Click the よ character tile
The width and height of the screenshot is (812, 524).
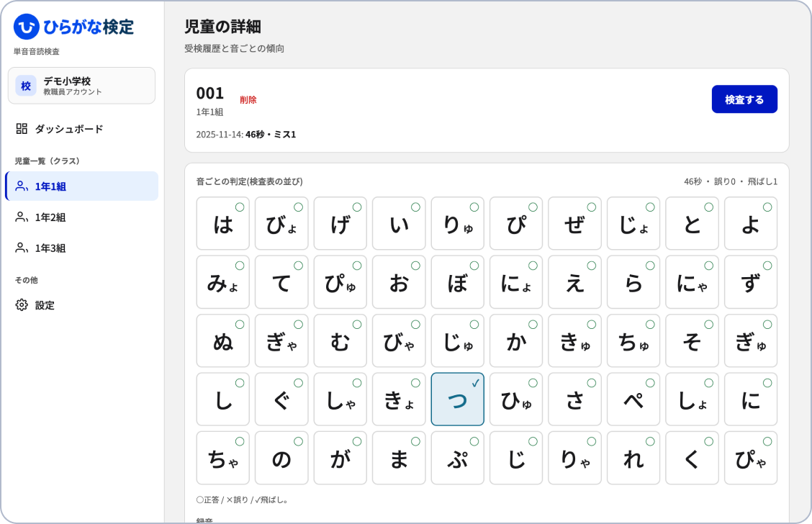click(x=751, y=223)
